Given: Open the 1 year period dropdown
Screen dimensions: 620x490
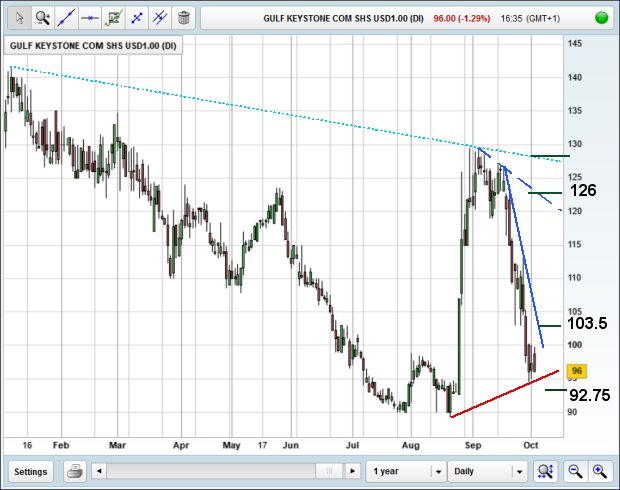Looking at the screenshot, I should [406, 471].
